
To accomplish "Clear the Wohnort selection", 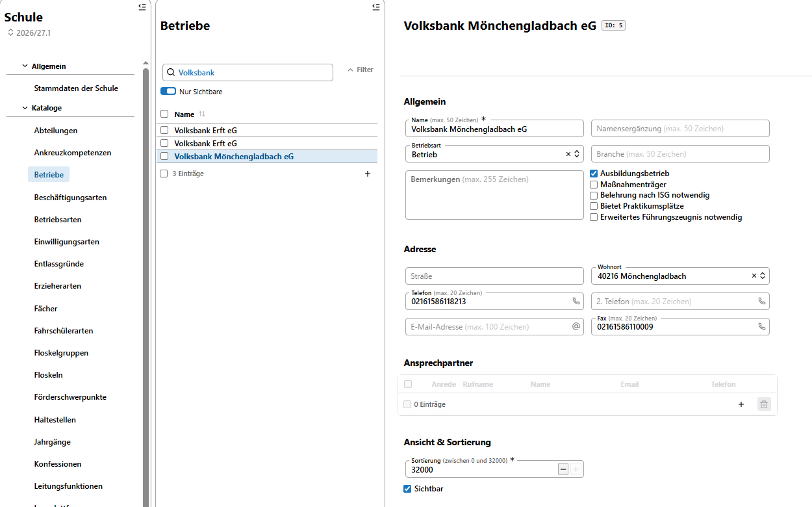I will coord(754,276).
